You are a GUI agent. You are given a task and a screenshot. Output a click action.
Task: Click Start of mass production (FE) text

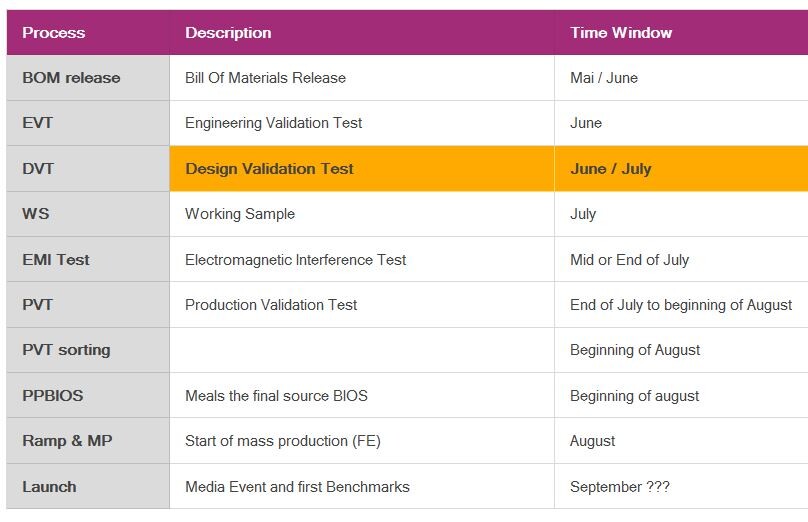[x=282, y=441]
